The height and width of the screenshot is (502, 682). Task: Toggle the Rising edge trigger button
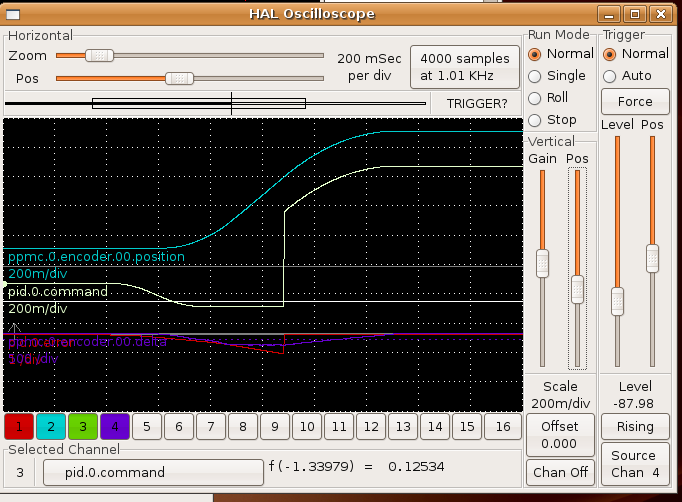(635, 426)
